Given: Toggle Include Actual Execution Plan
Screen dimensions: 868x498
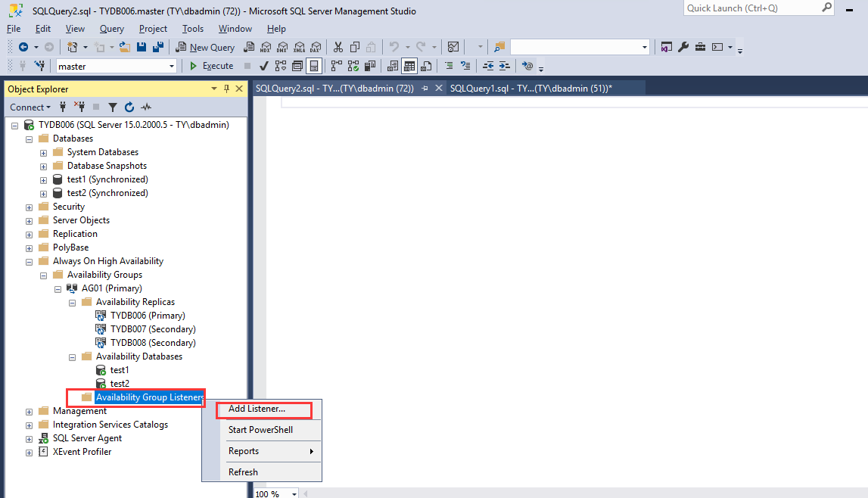Looking at the screenshot, I should pos(337,67).
